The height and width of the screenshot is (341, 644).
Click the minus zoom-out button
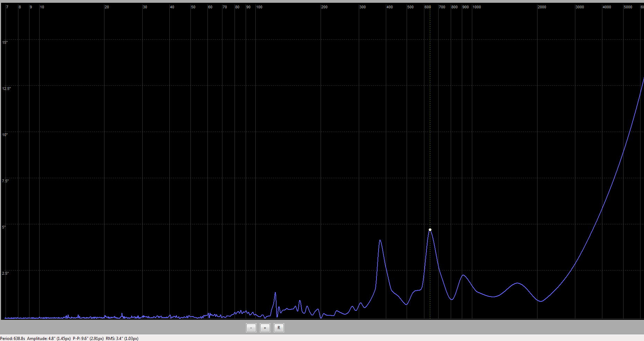click(x=251, y=328)
